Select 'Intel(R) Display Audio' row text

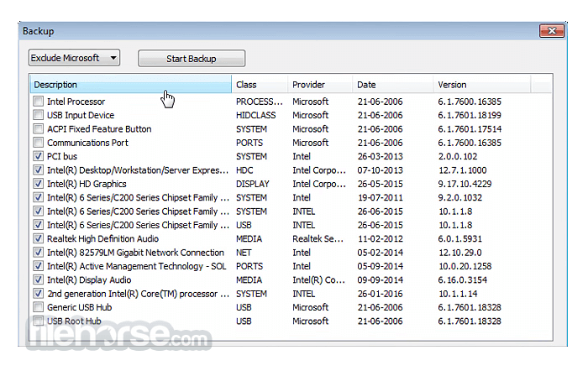pos(89,279)
